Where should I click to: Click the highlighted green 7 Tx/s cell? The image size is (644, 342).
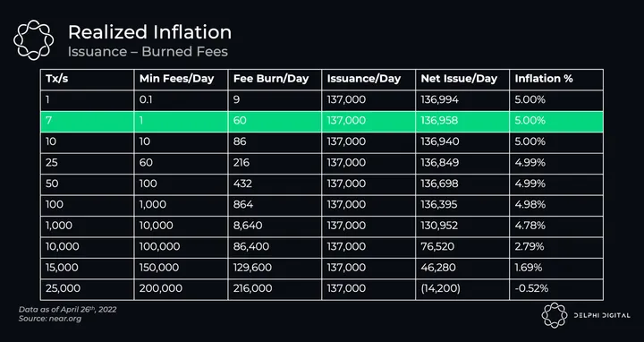pyautogui.click(x=87, y=121)
